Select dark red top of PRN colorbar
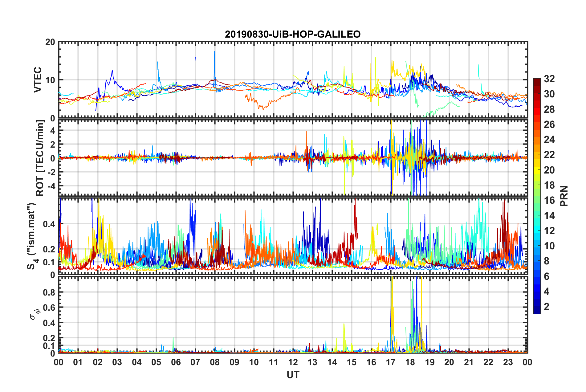 (537, 80)
